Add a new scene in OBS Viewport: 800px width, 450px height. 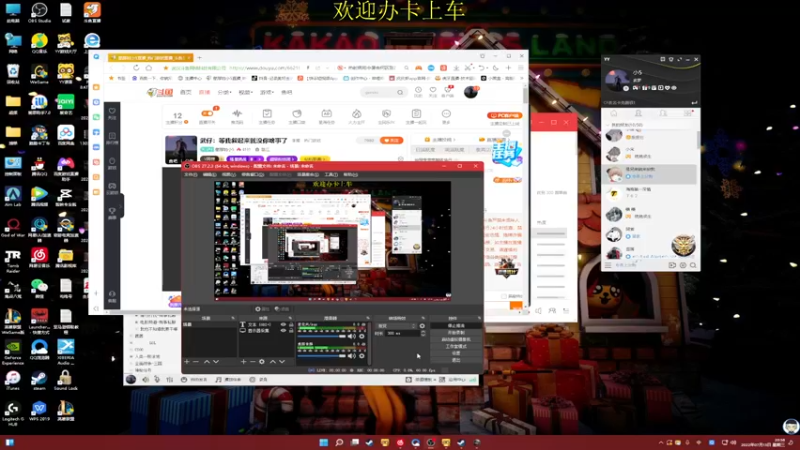pyautogui.click(x=187, y=362)
